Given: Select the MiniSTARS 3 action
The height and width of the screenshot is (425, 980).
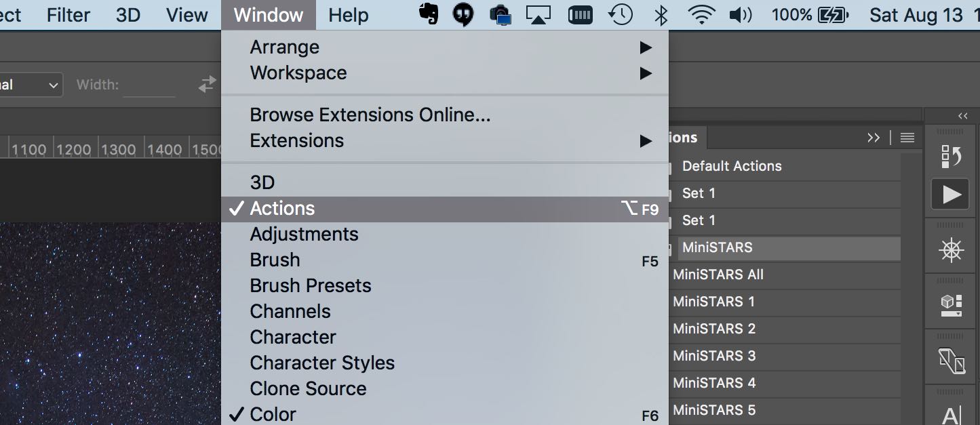Looking at the screenshot, I should coord(785,356).
